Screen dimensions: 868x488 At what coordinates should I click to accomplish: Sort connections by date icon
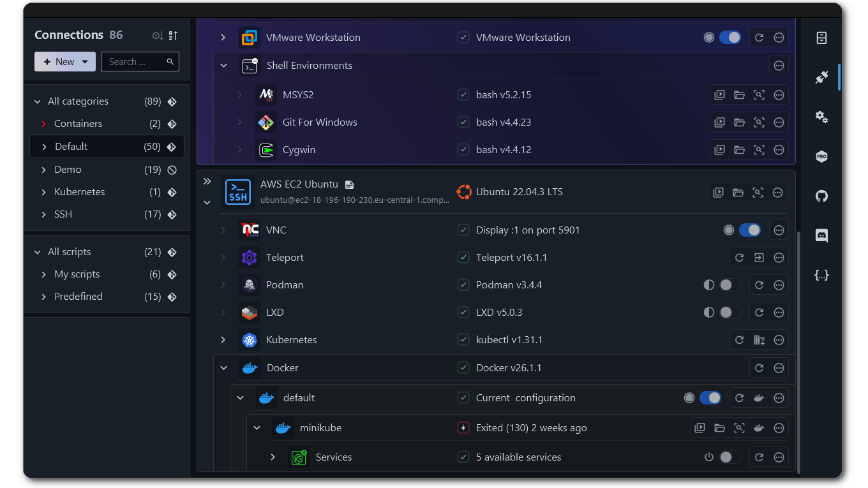pyautogui.click(x=158, y=36)
